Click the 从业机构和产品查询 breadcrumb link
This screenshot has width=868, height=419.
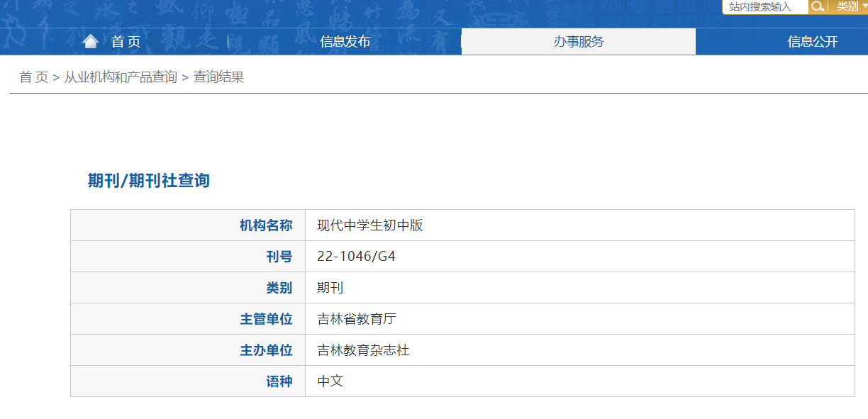point(121,77)
